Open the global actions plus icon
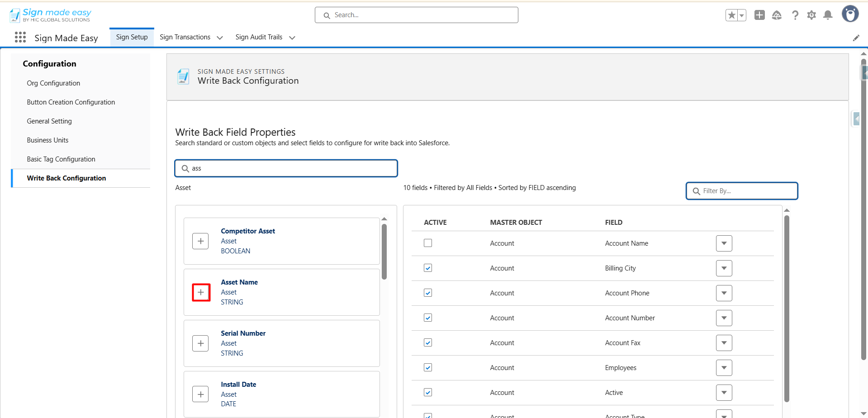The image size is (868, 418). click(x=759, y=15)
